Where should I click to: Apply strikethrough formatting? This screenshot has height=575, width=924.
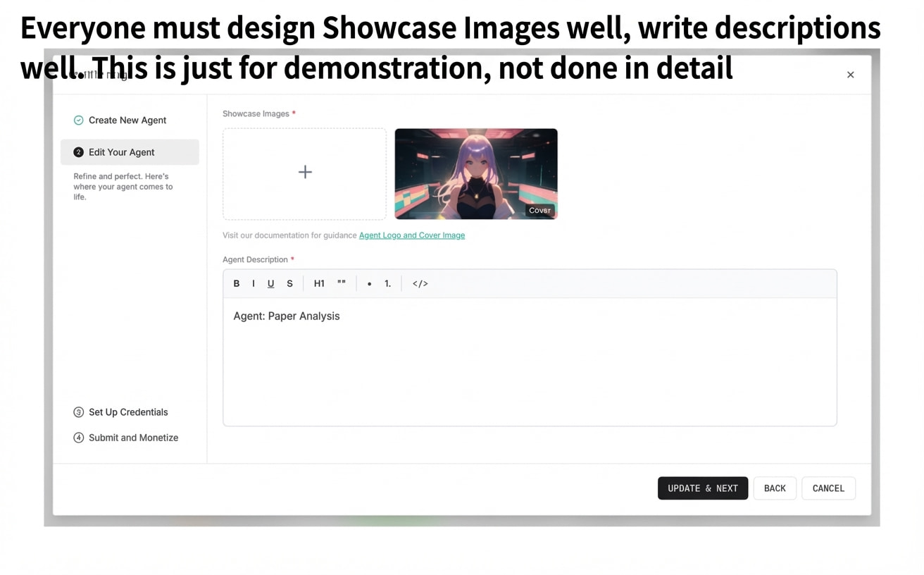pos(289,283)
